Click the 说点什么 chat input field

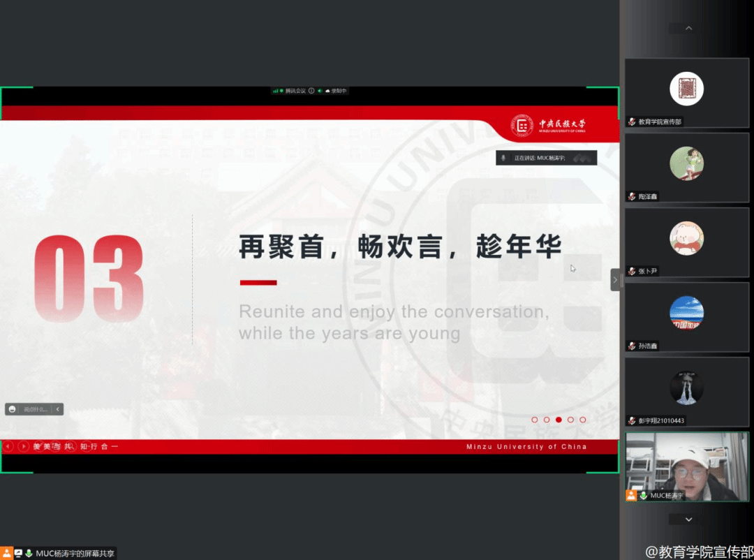click(36, 409)
